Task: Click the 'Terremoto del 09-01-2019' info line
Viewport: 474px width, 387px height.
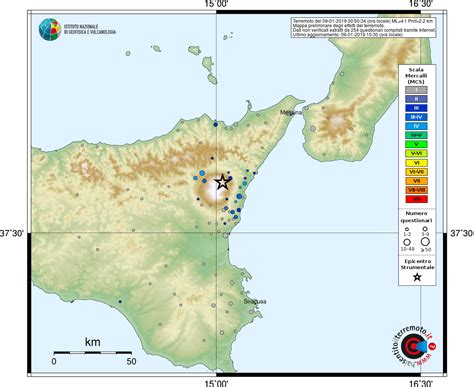Action: coord(363,21)
